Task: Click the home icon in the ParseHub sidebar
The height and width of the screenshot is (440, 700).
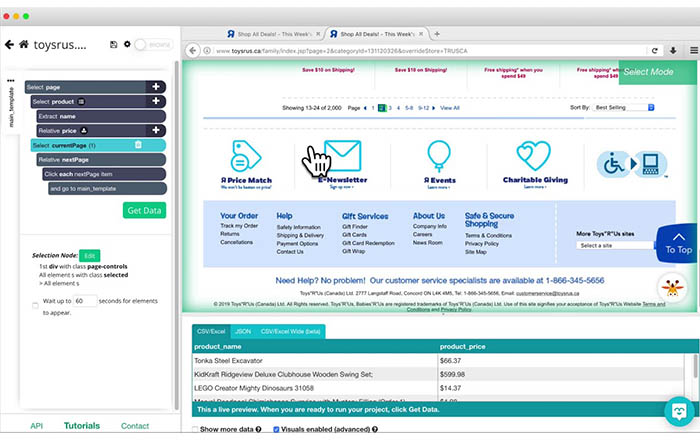Action: (24, 44)
